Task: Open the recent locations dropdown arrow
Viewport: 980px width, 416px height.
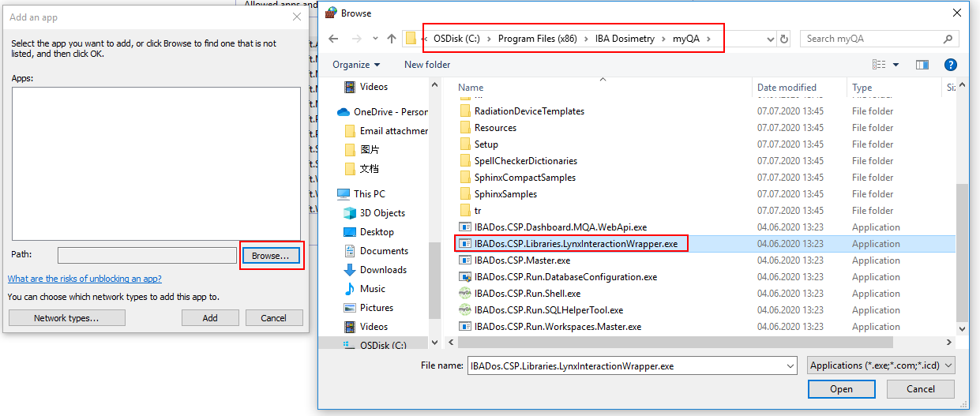Action: point(374,39)
